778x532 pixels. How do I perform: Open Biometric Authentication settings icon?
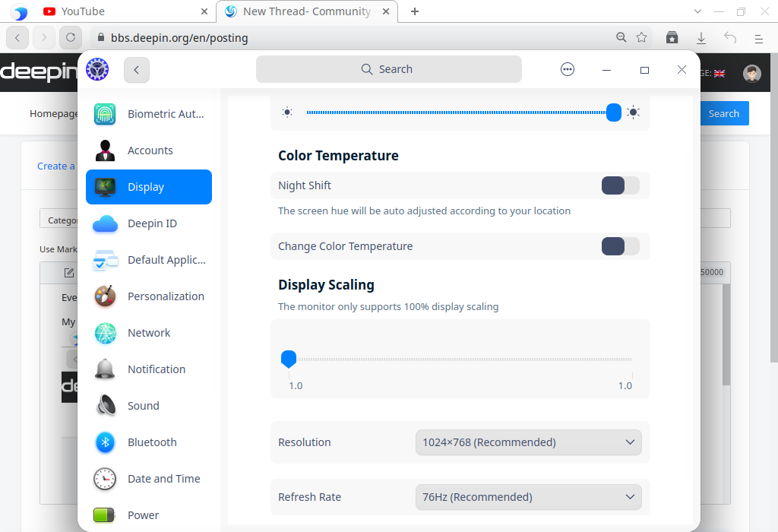[x=105, y=114]
